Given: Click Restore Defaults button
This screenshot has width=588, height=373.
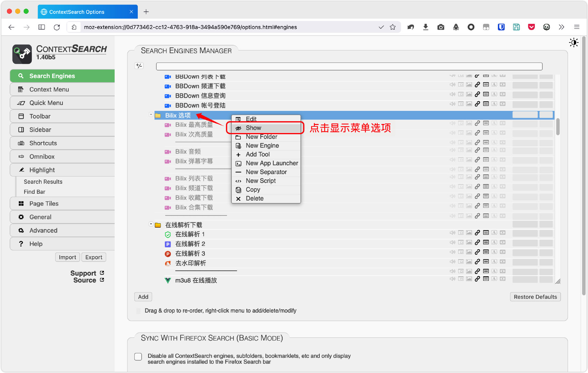Looking at the screenshot, I should pyautogui.click(x=535, y=297).
